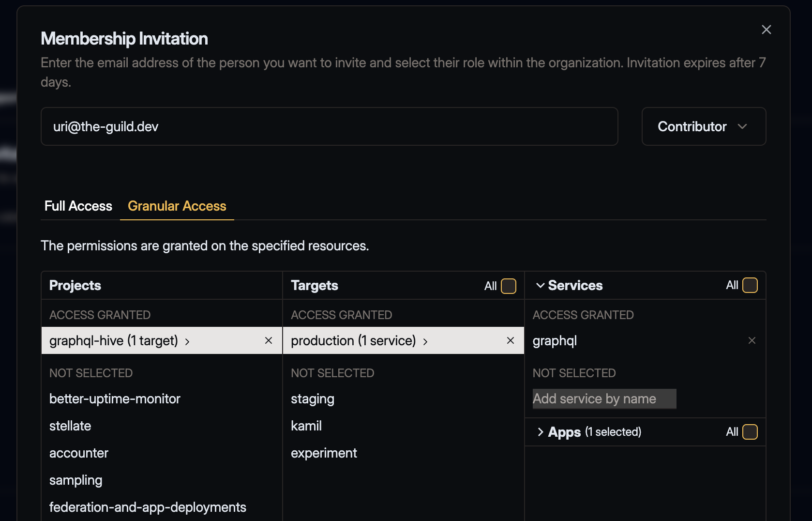Viewport: 812px width, 521px height.
Task: Expand the Apps section
Action: 541,432
